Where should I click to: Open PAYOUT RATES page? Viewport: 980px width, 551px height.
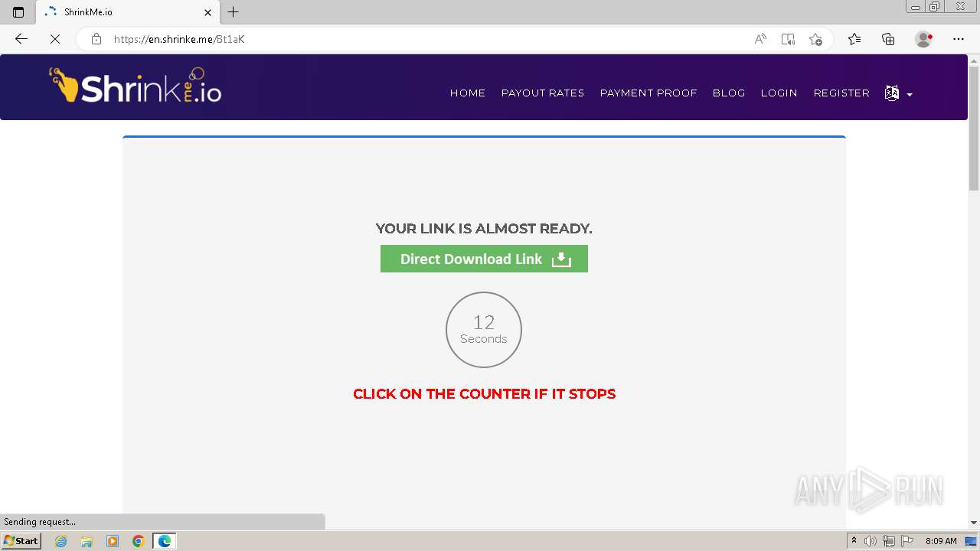[x=543, y=93]
